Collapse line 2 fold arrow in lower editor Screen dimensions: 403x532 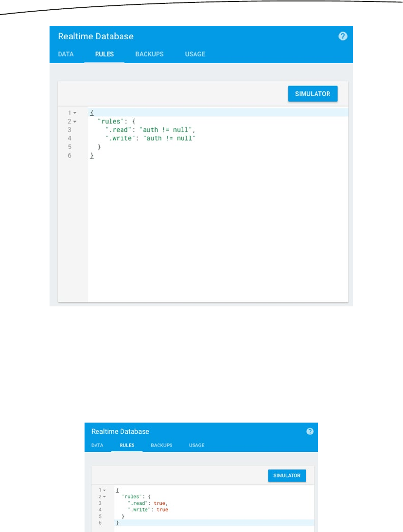click(x=105, y=497)
